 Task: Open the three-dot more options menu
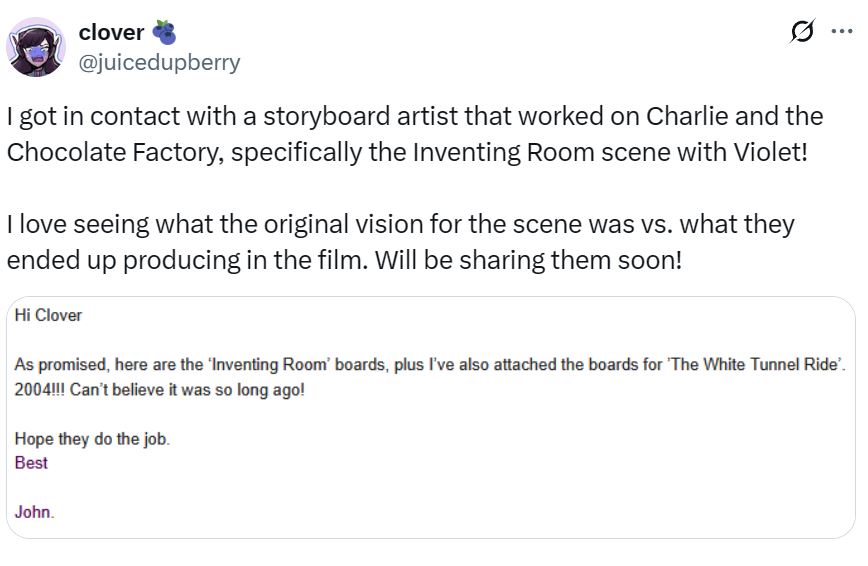point(842,32)
